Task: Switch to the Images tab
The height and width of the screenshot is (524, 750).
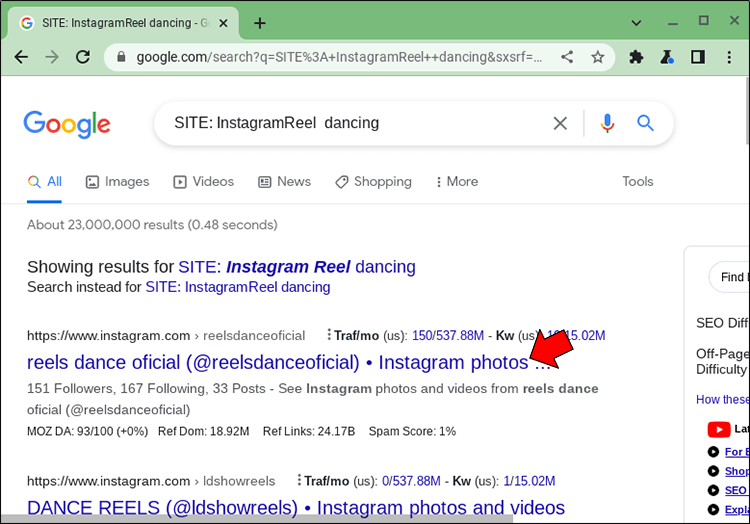Action: [x=117, y=181]
